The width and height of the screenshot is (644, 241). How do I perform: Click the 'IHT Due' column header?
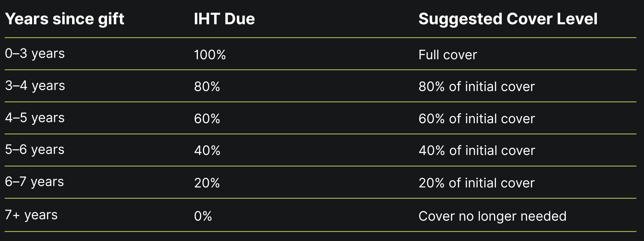[x=224, y=19]
